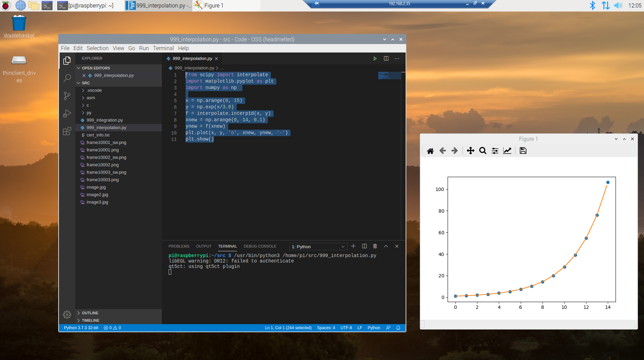Run 999_interpolation.py with the play button
This screenshot has height=360, width=644.
click(x=375, y=58)
